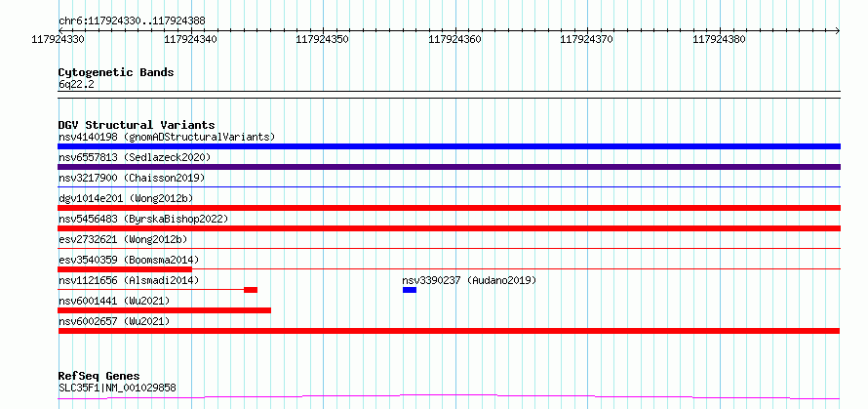Open the RefSeq Genes track heading

pyautogui.click(x=99, y=377)
